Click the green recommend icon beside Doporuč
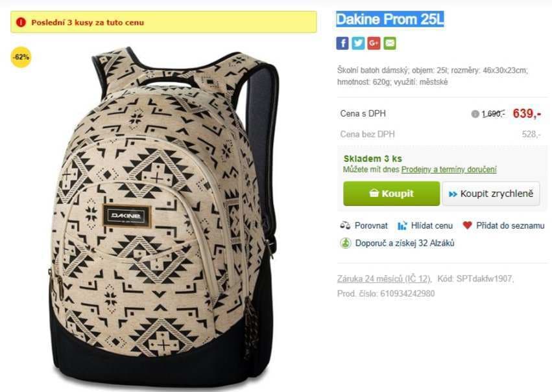Image resolution: width=552 pixels, height=392 pixels. click(x=345, y=243)
